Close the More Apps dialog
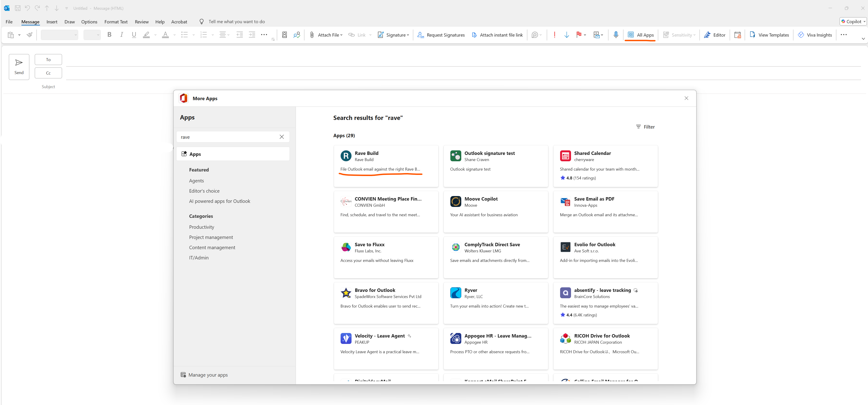Image resolution: width=868 pixels, height=405 pixels. coord(686,98)
